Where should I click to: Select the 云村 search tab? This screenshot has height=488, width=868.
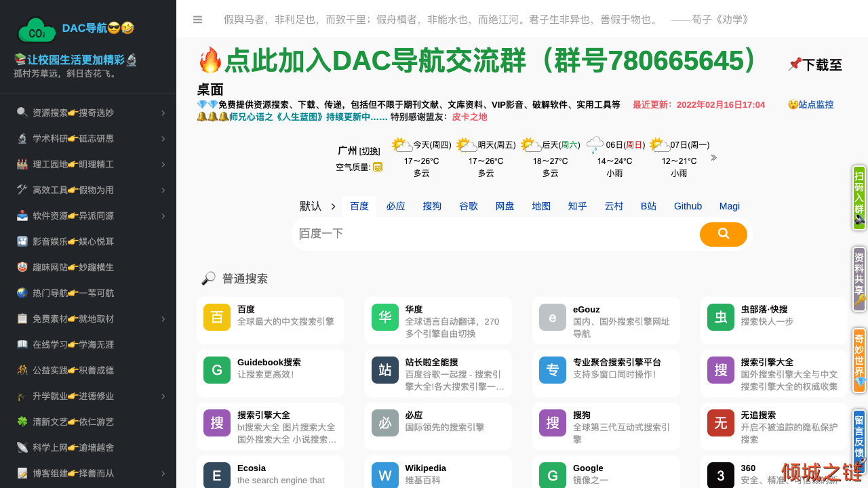pyautogui.click(x=614, y=206)
